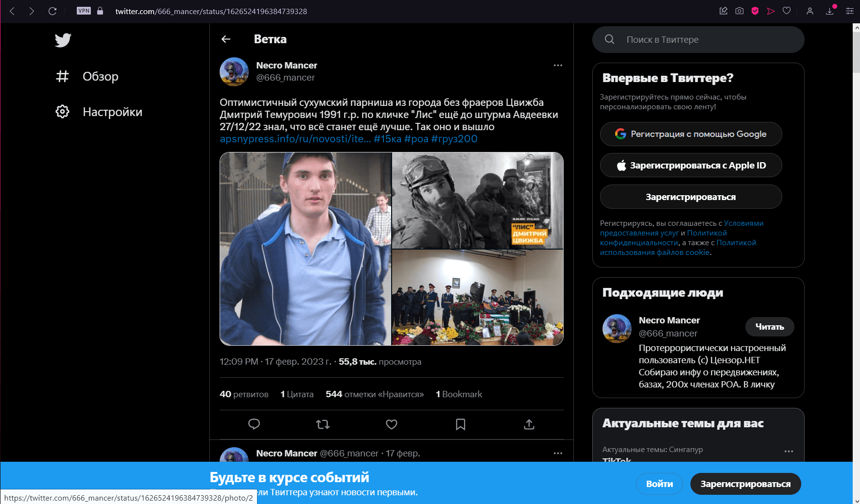860x504 pixels.
Task: Open the left portrait photo
Action: pyautogui.click(x=306, y=249)
